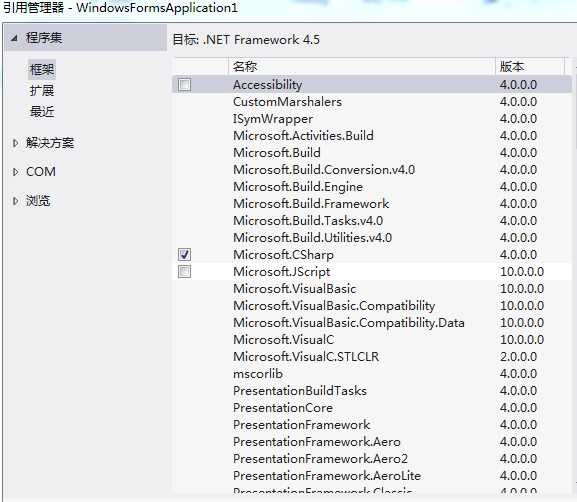This screenshot has height=502, width=577.
Task: Select the ISymWrapper assembly row
Action: point(372,119)
